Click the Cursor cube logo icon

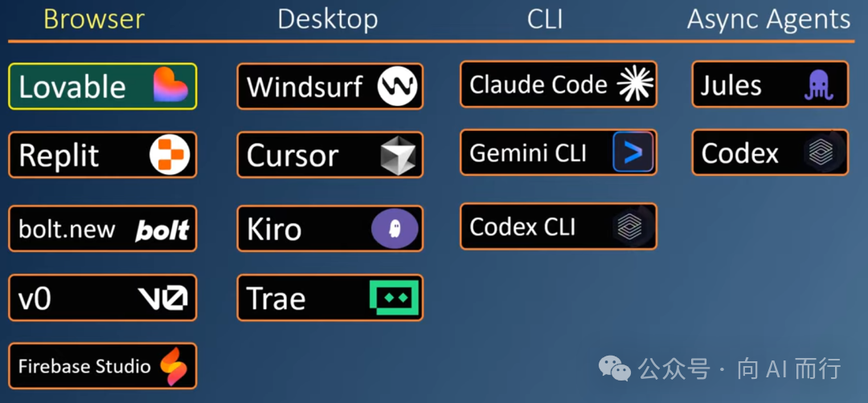point(398,156)
